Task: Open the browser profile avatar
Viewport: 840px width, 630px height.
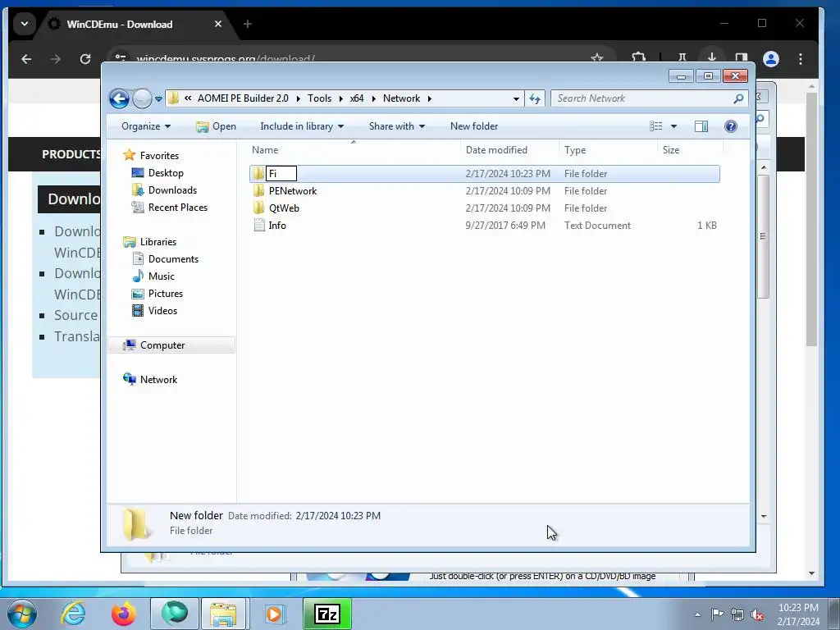Action: click(x=771, y=59)
